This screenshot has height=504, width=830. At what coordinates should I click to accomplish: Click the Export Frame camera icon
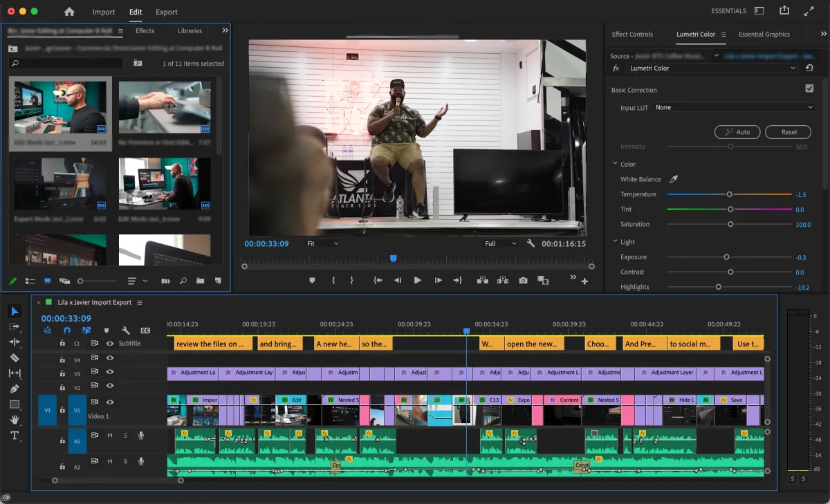click(523, 280)
